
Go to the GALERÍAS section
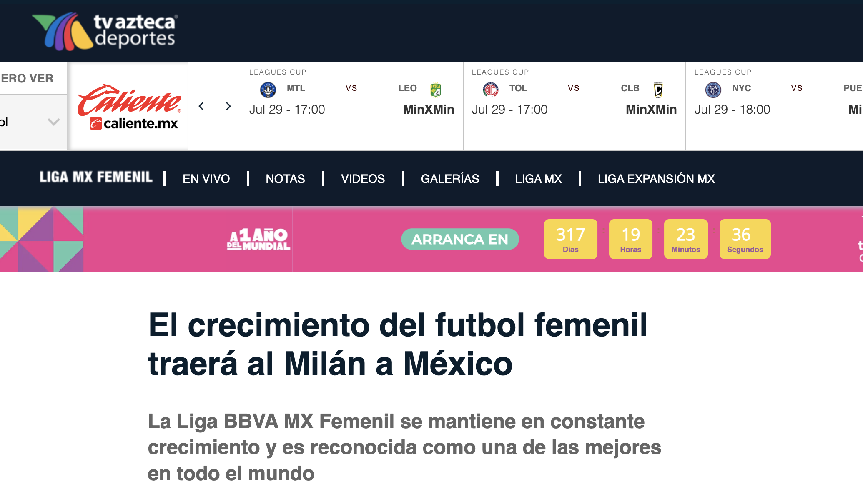[x=450, y=179]
